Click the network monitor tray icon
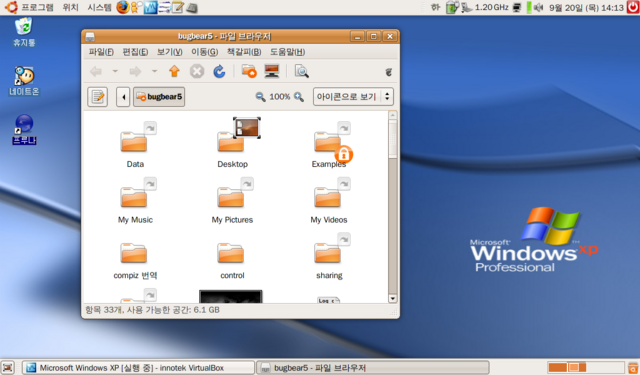This screenshot has height=375, width=640. [517, 7]
